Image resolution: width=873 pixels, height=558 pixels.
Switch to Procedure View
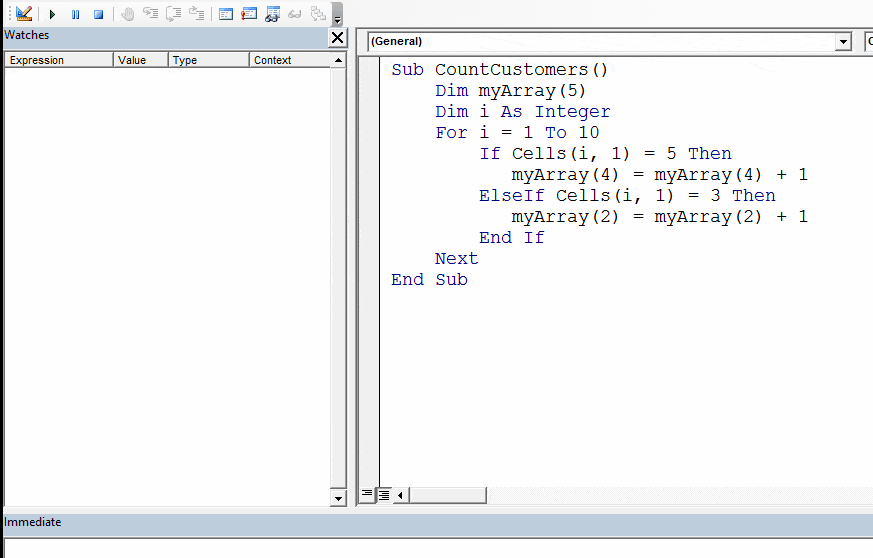coord(367,495)
